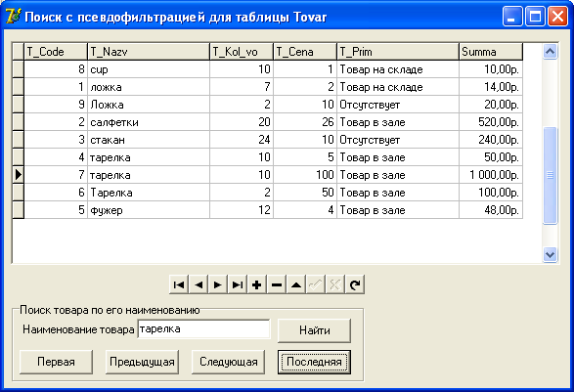Click the quantity cell '24'
The image size is (574, 392).
[242, 140]
